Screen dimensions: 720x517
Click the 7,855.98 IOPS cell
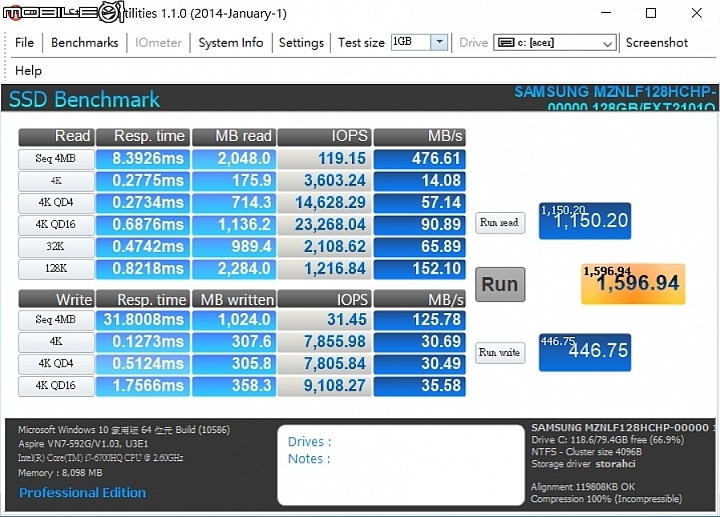click(324, 342)
